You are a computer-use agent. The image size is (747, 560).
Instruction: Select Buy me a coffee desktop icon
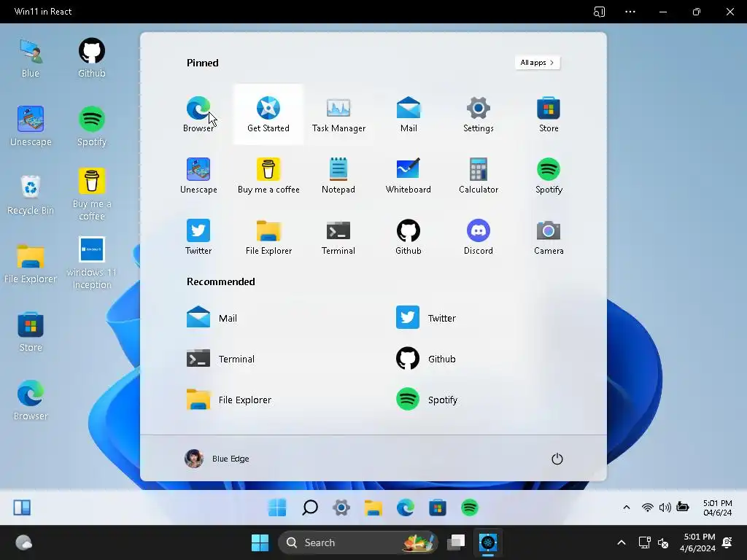(91, 194)
